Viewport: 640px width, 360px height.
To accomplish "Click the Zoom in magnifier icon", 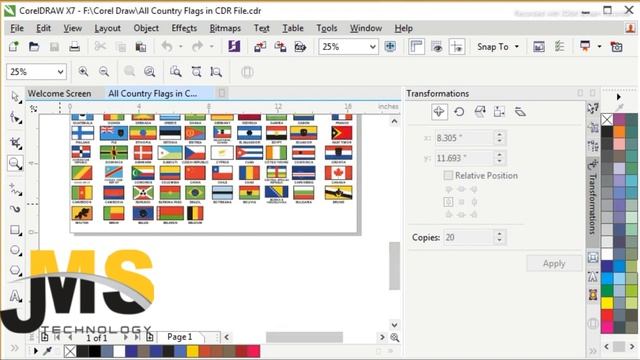I will click(83, 72).
